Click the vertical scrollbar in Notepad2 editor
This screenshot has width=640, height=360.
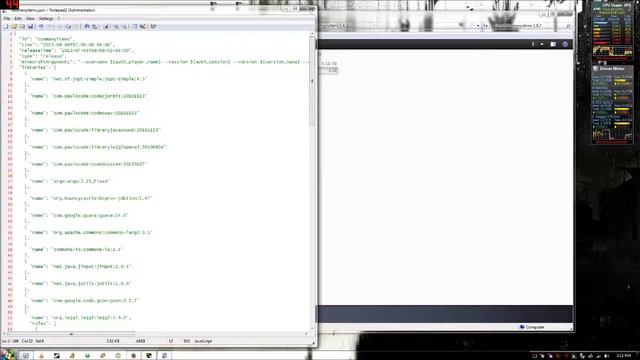(313, 82)
